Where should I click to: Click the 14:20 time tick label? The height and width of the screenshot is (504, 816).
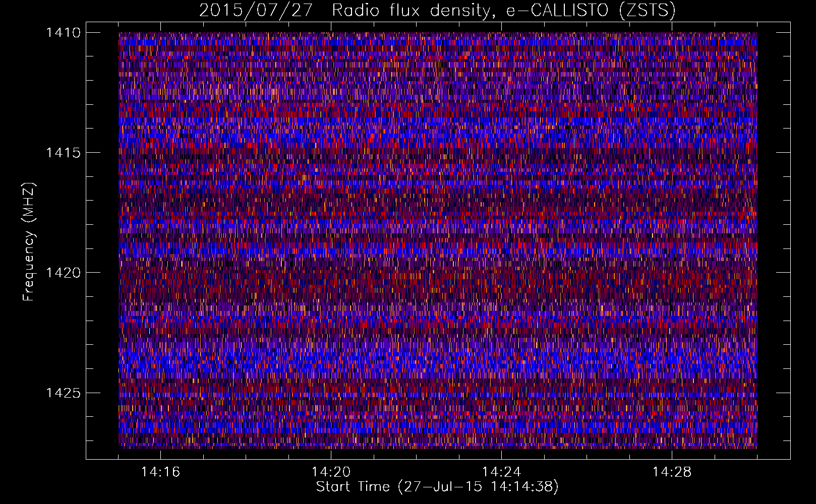tap(331, 472)
